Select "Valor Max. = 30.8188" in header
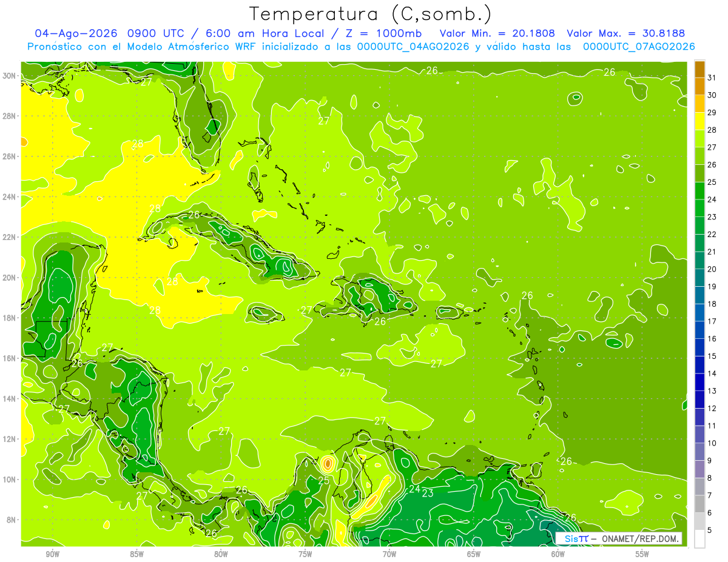Screen dimensions: 728x562 [x=625, y=33]
